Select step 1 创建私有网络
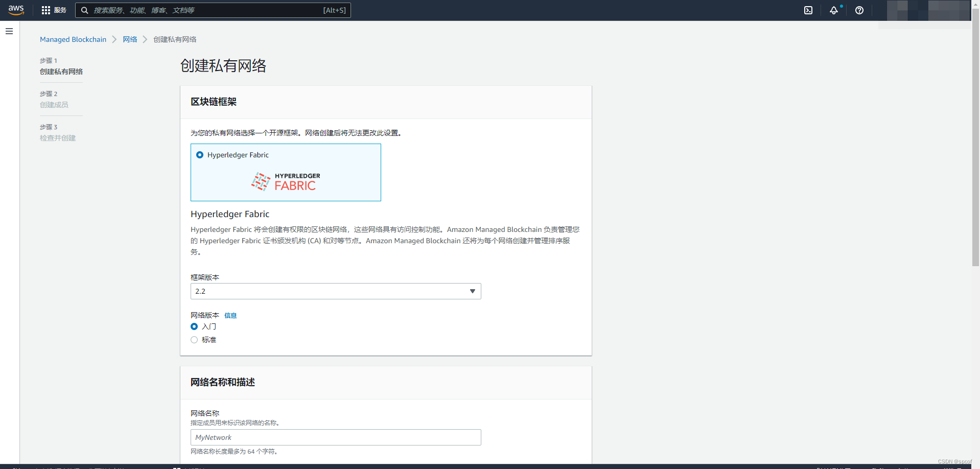This screenshot has width=980, height=469. click(61, 72)
